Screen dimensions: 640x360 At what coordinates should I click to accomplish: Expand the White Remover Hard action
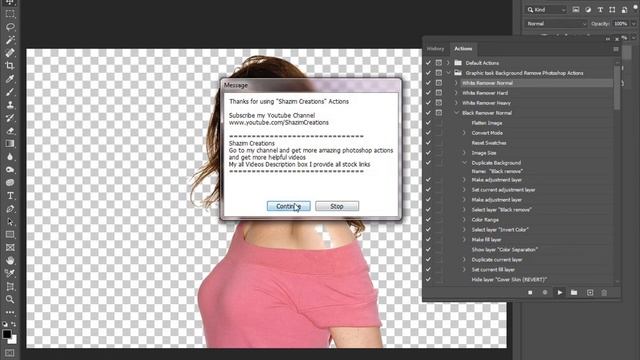[456, 93]
